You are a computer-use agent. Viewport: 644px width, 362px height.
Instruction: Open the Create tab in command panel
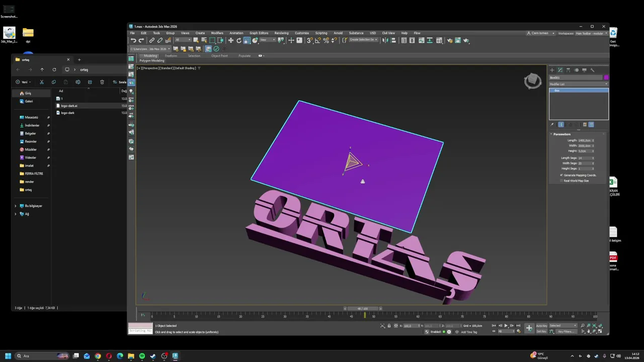(x=552, y=70)
